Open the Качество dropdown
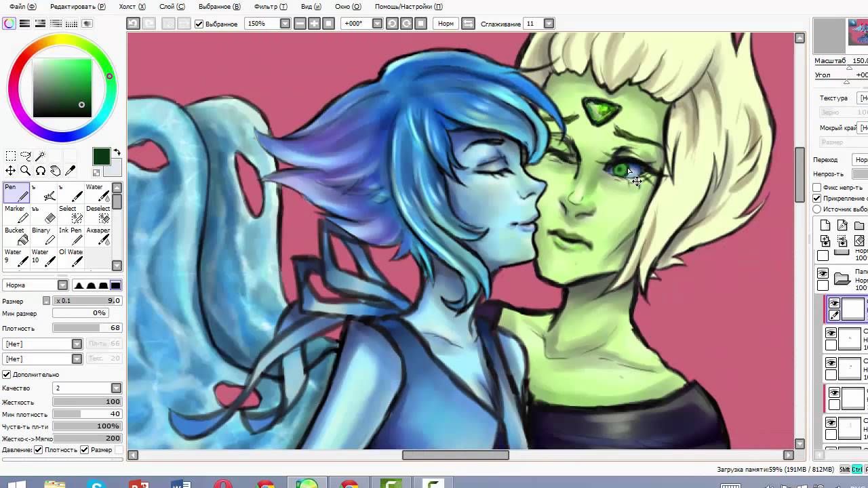Screen dimensions: 868x488 [x=116, y=388]
